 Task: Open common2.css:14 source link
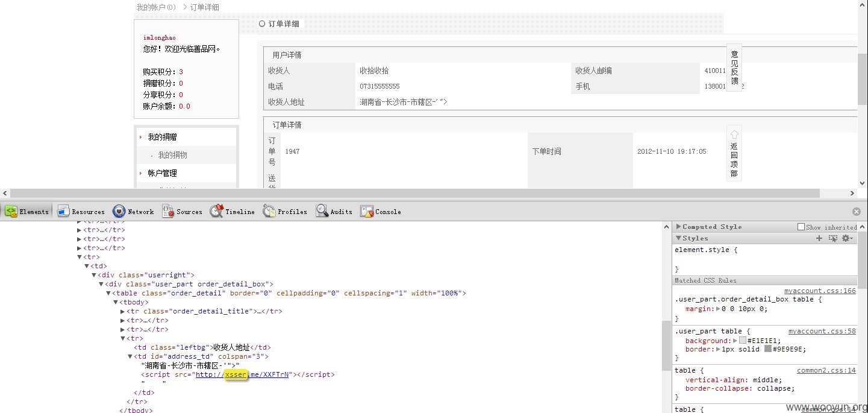tap(826, 370)
